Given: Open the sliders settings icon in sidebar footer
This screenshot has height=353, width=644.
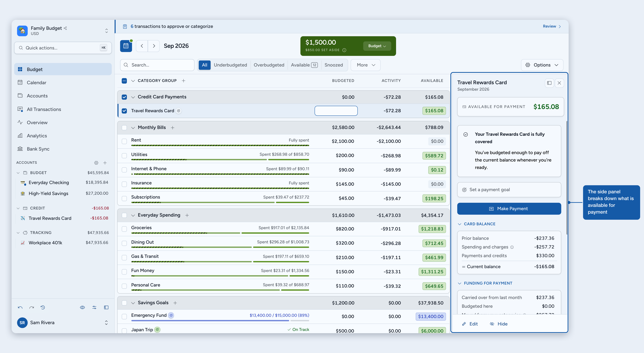Looking at the screenshot, I should [94, 307].
